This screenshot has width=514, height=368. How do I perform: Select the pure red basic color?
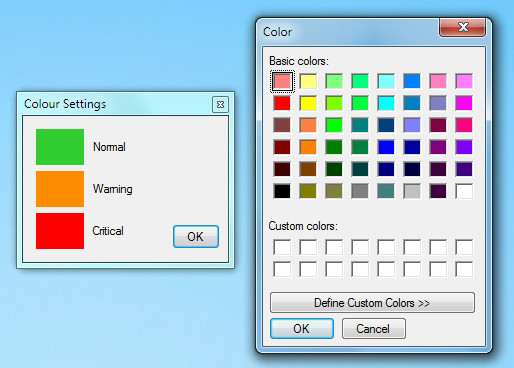pos(282,103)
